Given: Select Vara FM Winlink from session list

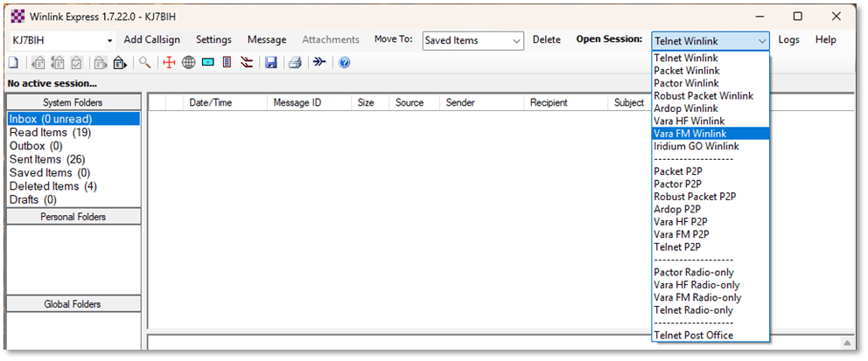Looking at the screenshot, I should 689,134.
